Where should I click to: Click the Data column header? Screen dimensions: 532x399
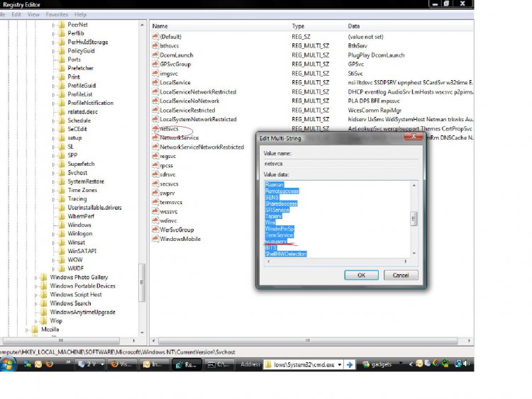pos(409,26)
